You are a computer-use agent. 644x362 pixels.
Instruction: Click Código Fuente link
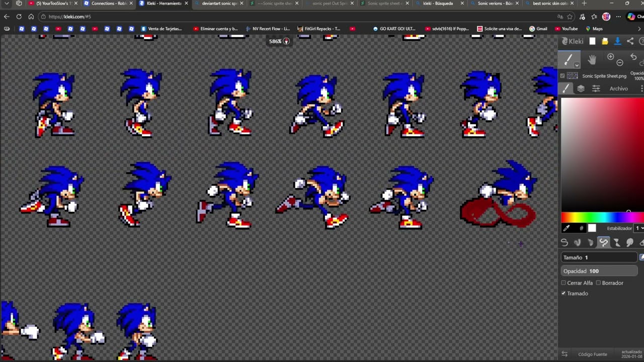coord(592,354)
